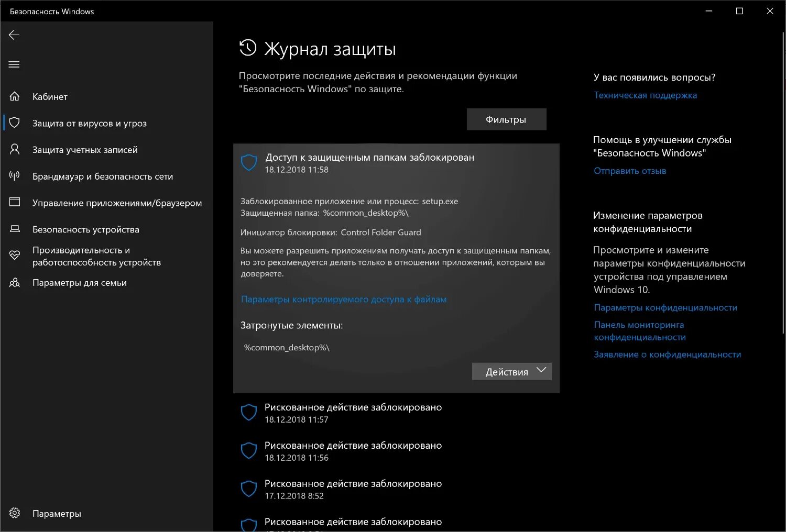
Task: Open Защита учетных записей section
Action: tap(85, 150)
